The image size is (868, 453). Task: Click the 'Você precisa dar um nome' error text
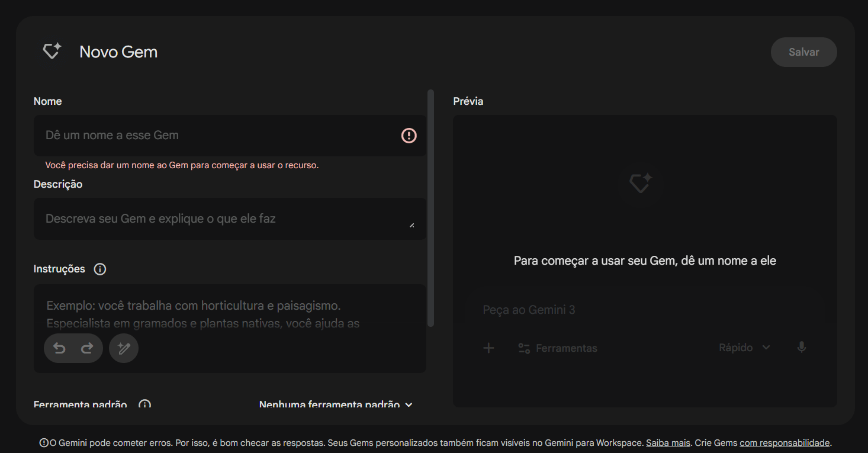pos(182,165)
